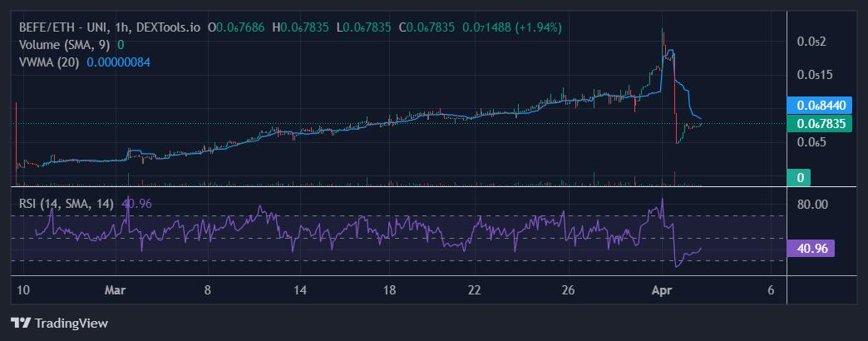The height and width of the screenshot is (341, 868).
Task: Click the green volume 0 axis label
Action: pyautogui.click(x=800, y=177)
